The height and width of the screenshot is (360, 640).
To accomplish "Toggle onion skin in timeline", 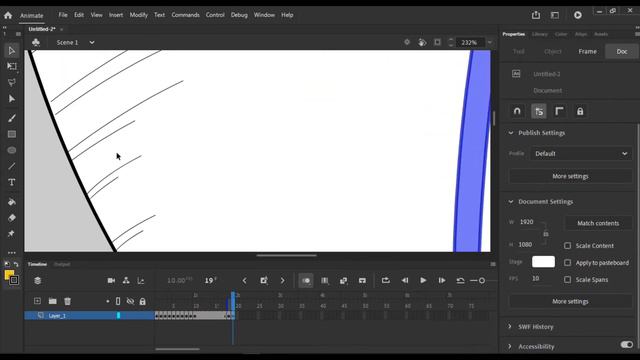I will pyautogui.click(x=306, y=280).
